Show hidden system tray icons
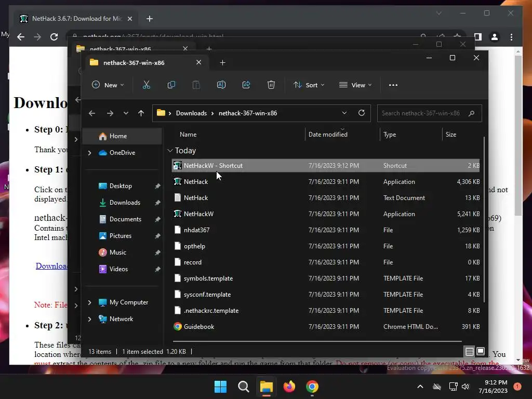 pos(420,387)
